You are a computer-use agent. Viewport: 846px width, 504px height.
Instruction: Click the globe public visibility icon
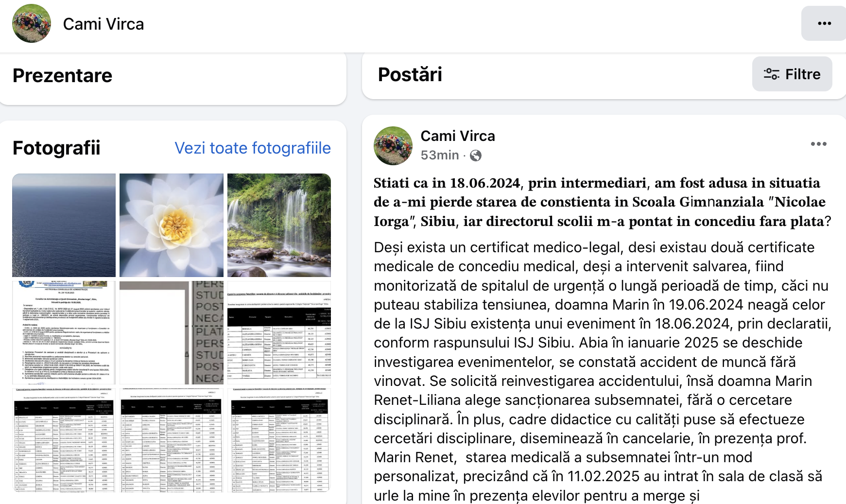click(476, 156)
